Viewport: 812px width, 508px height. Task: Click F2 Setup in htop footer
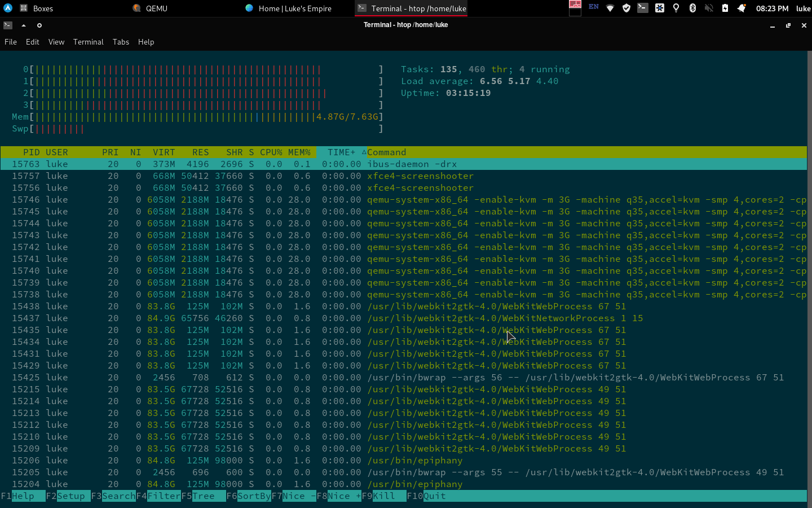point(68,496)
